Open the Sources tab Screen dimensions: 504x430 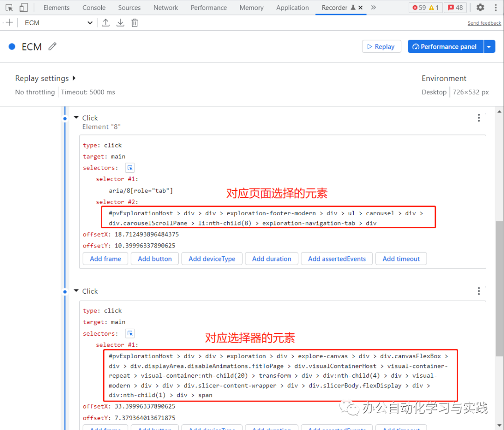(x=129, y=8)
